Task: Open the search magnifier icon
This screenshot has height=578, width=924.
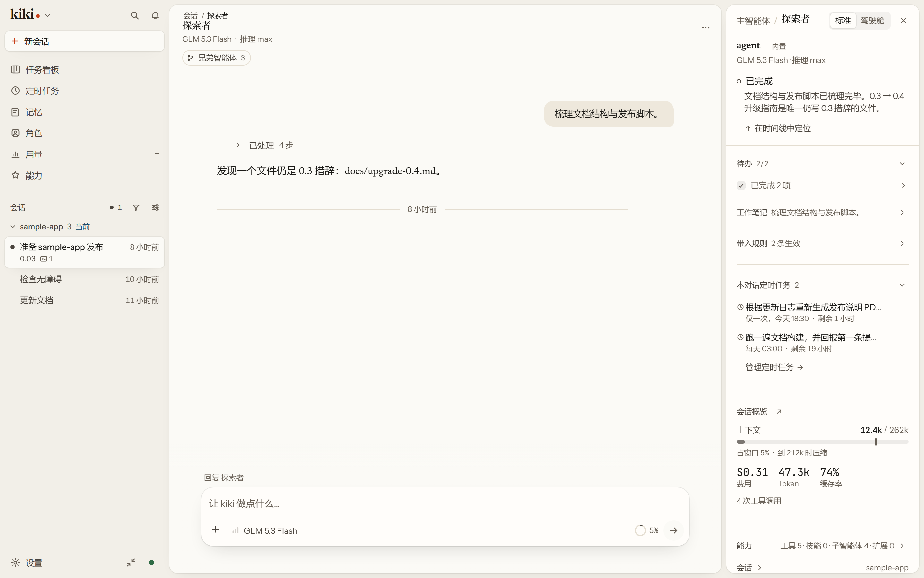Action: coord(134,16)
